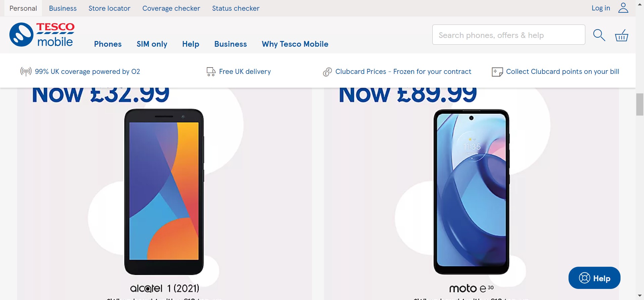Expand the Why Tesco Mobile menu
Viewport: 644px width, 300px height.
click(x=295, y=44)
